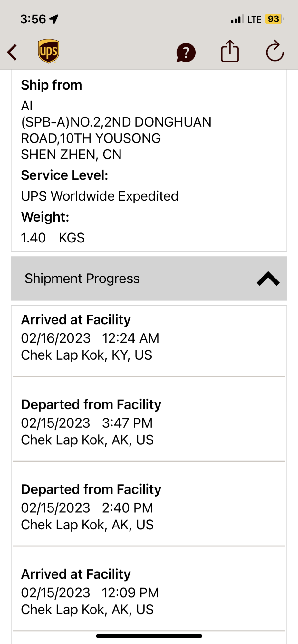Collapse the Shipment Progress chevron
Image resolution: width=298 pixels, height=644 pixels.
click(268, 279)
